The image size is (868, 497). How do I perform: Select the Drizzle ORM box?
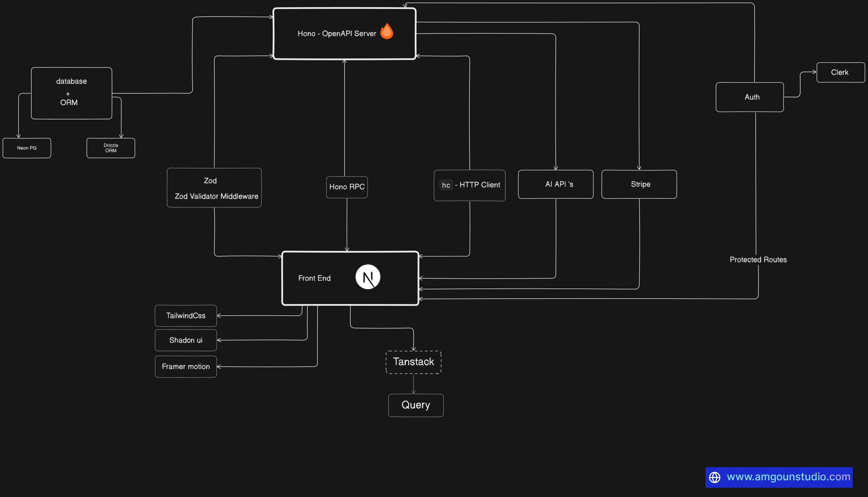click(x=111, y=148)
